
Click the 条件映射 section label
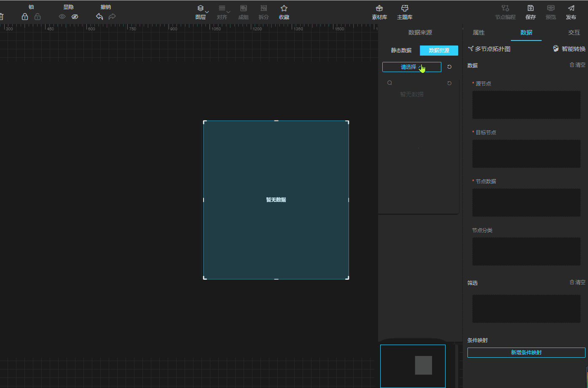[478, 340]
